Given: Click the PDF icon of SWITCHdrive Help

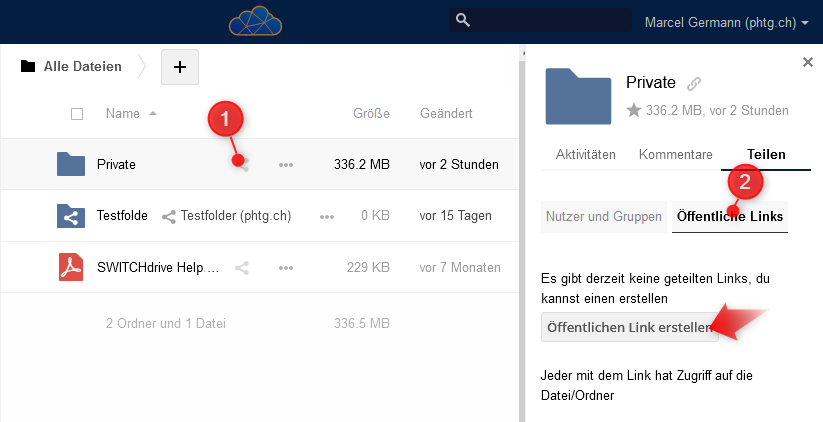Looking at the screenshot, I should [71, 267].
